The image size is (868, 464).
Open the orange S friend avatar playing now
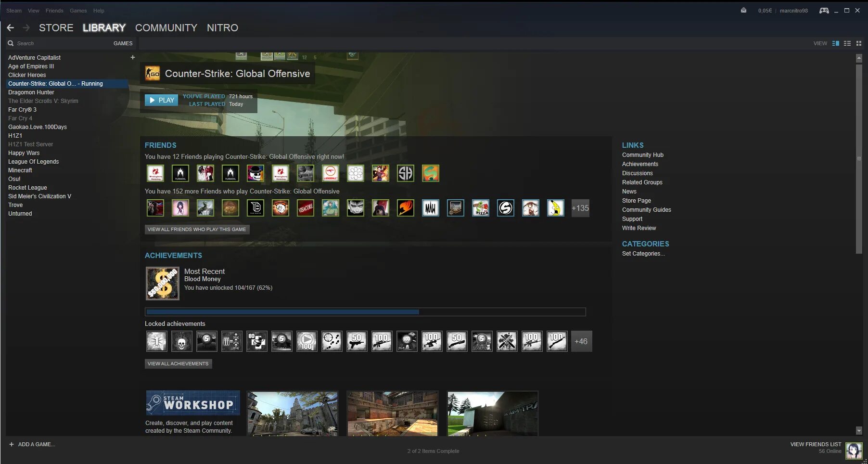(x=431, y=173)
